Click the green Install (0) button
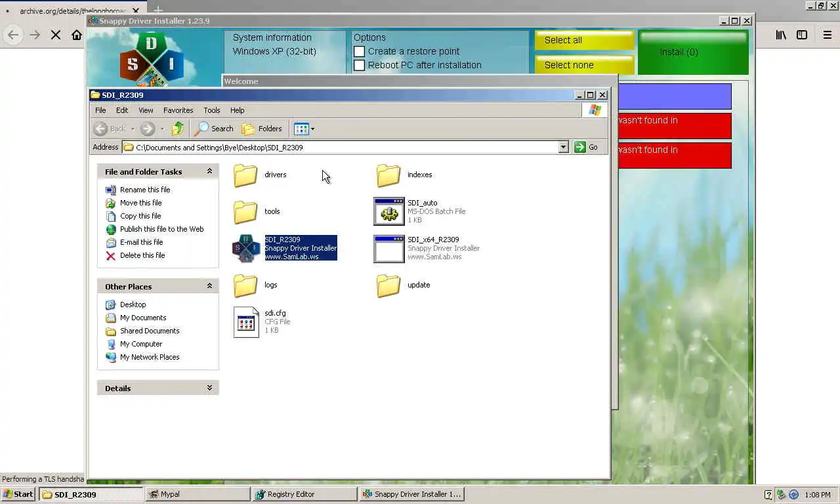Viewport: 840px width, 504px height. pos(693,52)
